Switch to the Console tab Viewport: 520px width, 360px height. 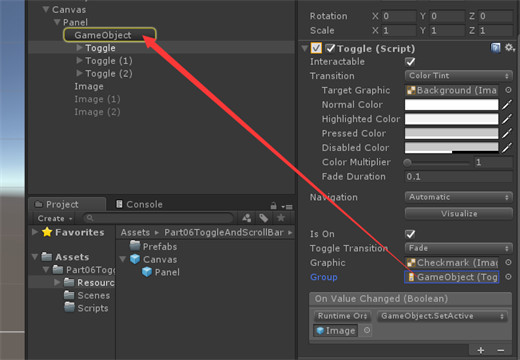(139, 204)
